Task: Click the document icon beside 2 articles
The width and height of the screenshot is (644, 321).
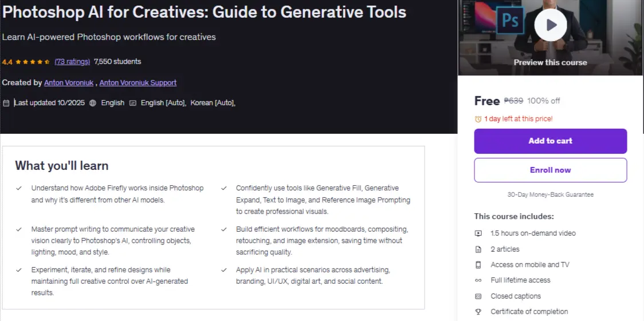Action: click(478, 249)
